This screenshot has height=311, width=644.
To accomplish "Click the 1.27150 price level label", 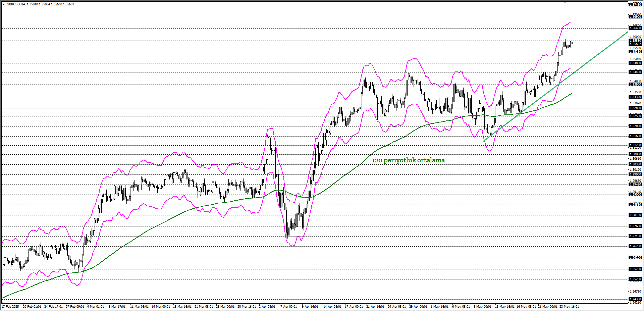I will [635, 236].
